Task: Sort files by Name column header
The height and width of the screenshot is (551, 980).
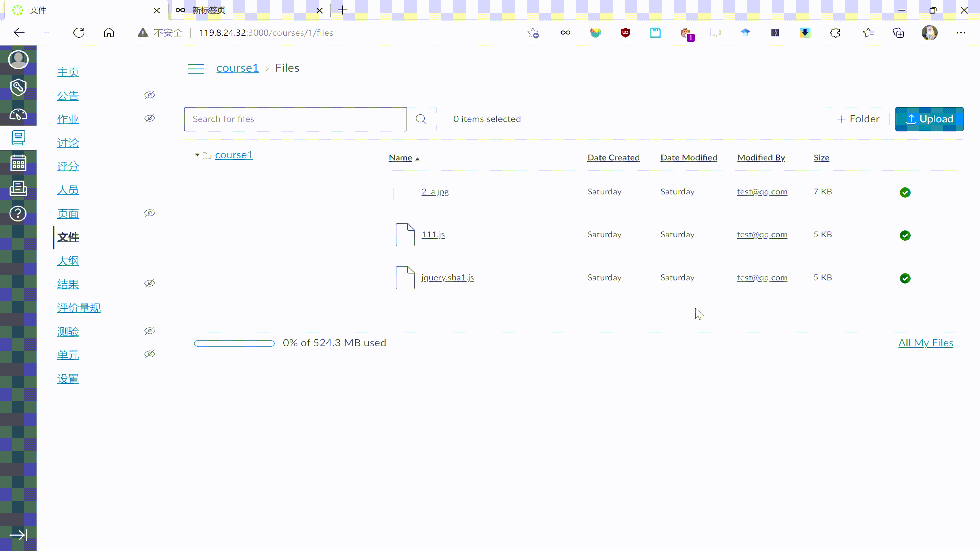Action: click(x=400, y=158)
